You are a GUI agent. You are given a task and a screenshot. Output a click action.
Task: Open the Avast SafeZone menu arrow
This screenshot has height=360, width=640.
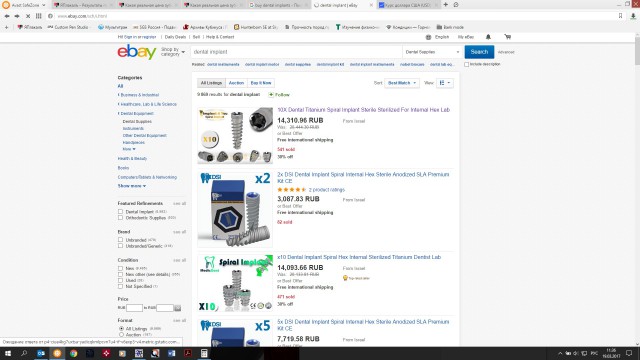(x=44, y=5)
